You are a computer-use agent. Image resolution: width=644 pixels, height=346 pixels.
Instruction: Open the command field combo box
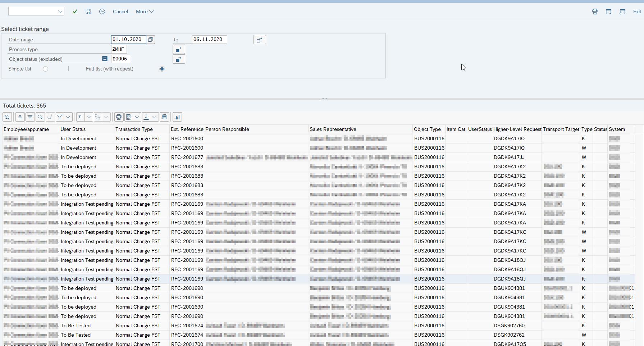(36, 11)
